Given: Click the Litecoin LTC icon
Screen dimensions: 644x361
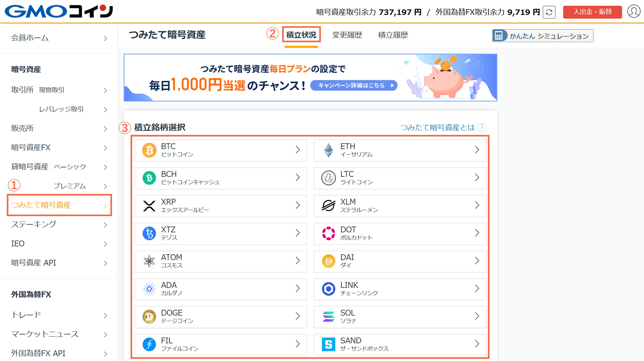Looking at the screenshot, I should coord(328,177).
